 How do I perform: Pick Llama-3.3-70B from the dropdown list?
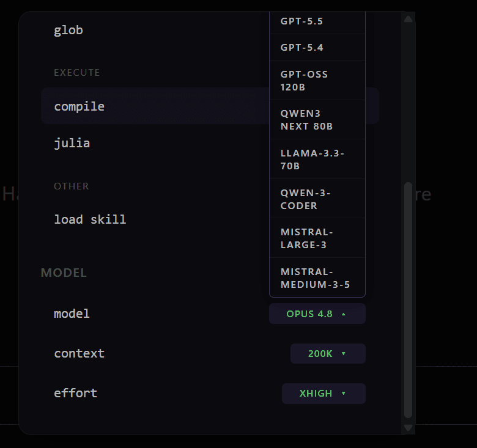coord(317,160)
